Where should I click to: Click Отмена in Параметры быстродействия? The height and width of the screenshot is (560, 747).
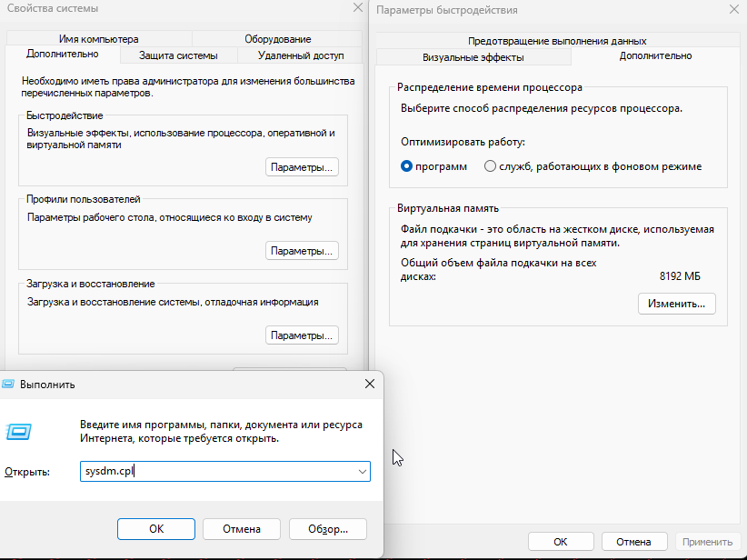point(633,542)
